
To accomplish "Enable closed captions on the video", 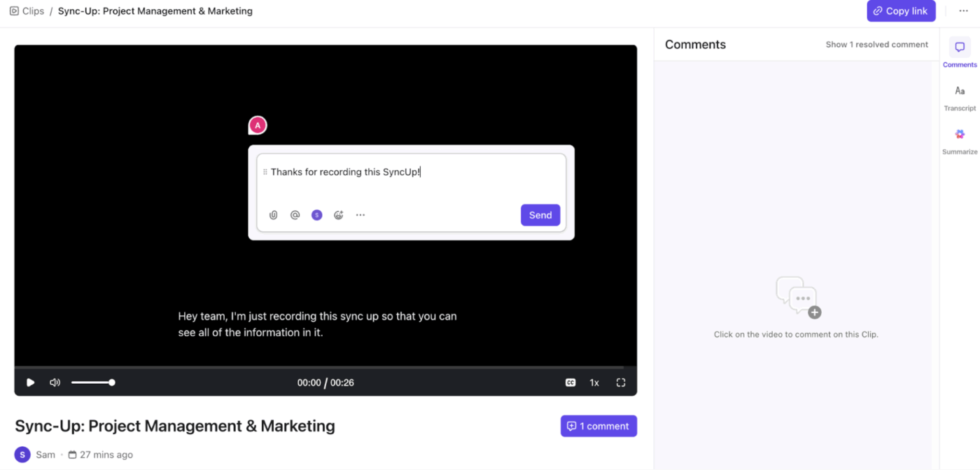I will (570, 382).
